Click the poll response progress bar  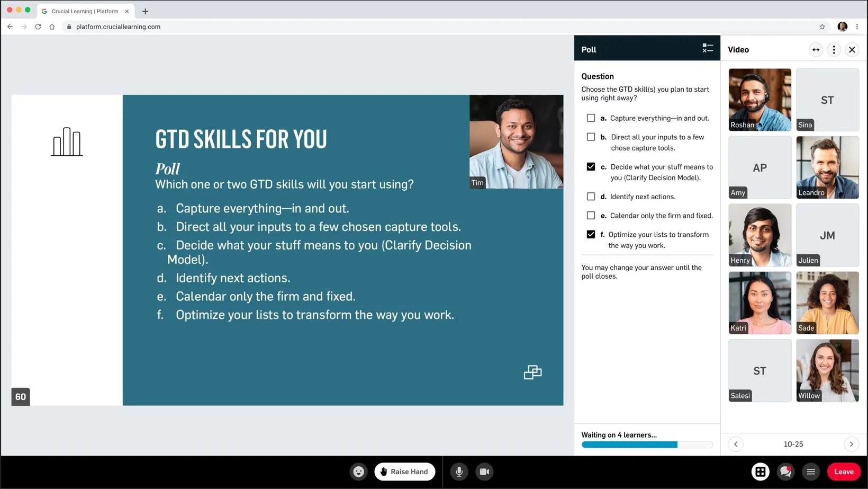[x=647, y=445]
